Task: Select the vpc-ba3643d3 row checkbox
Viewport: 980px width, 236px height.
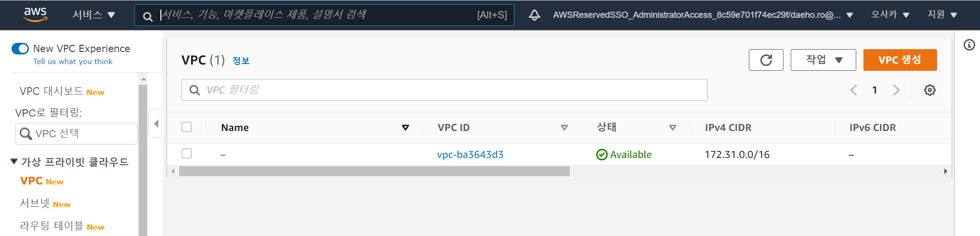Action: coord(187,154)
